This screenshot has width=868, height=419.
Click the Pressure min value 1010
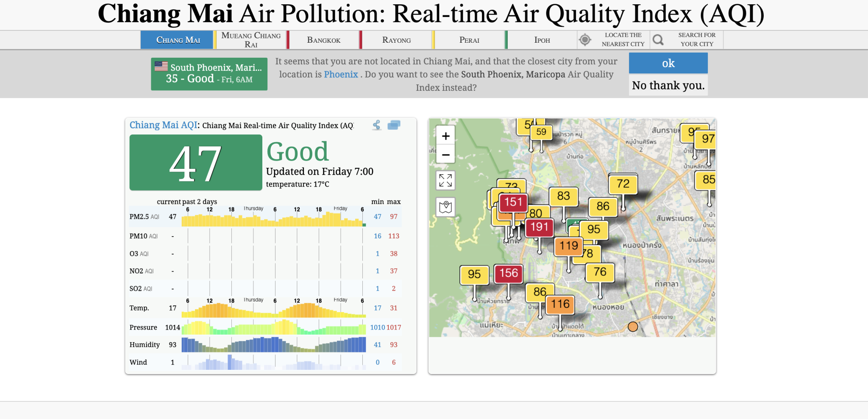tap(378, 327)
